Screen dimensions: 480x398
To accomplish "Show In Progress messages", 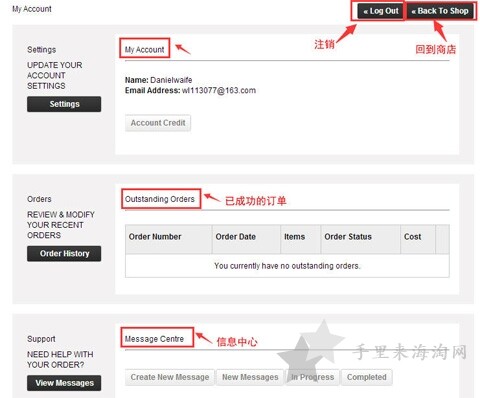I will (312, 377).
